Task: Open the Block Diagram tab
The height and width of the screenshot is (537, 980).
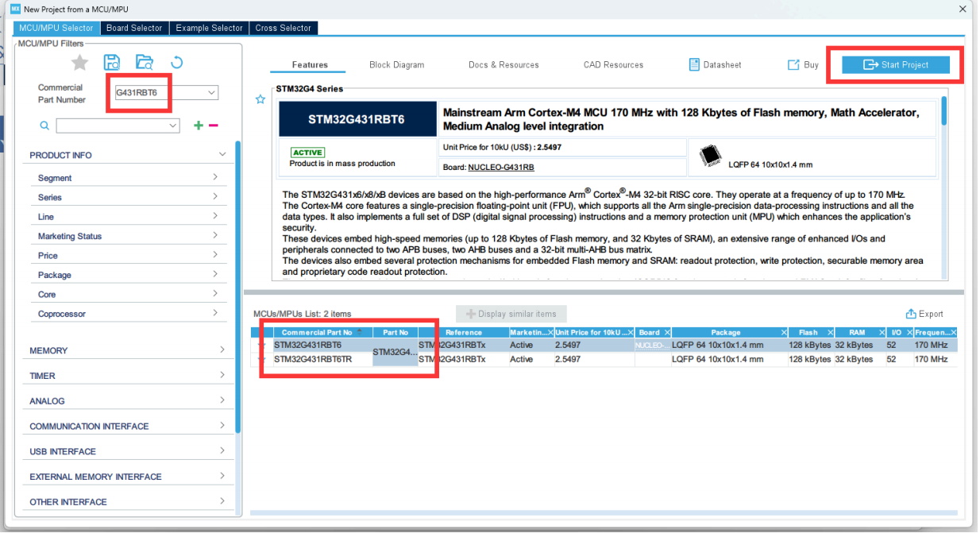Action: [x=397, y=65]
